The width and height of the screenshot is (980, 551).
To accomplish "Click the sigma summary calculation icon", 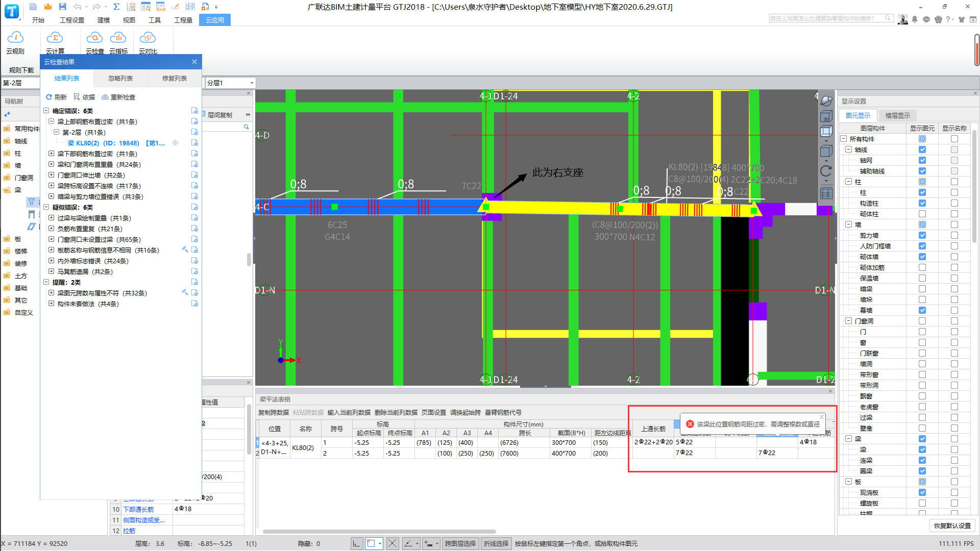I will click(x=116, y=7).
